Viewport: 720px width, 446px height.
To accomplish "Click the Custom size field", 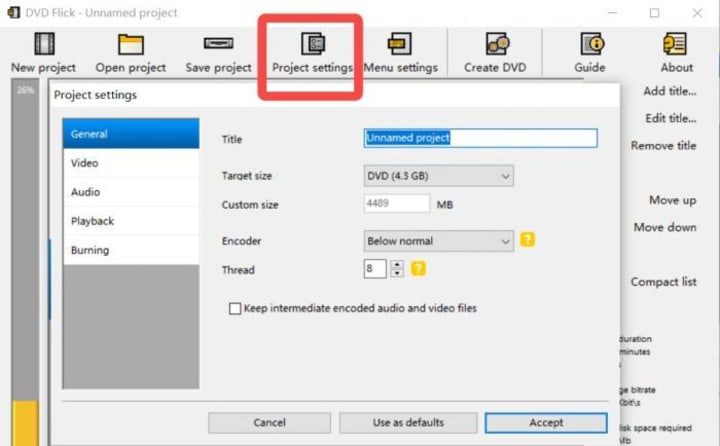I will (397, 203).
